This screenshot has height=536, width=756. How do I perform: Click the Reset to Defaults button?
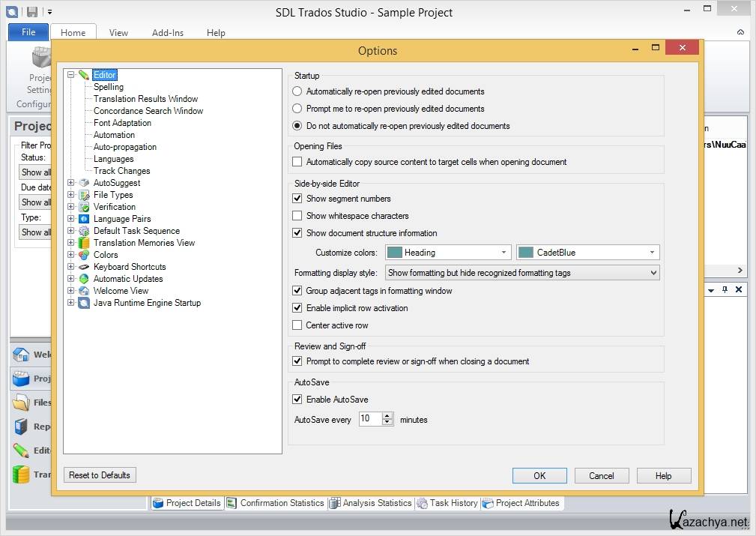(100, 475)
